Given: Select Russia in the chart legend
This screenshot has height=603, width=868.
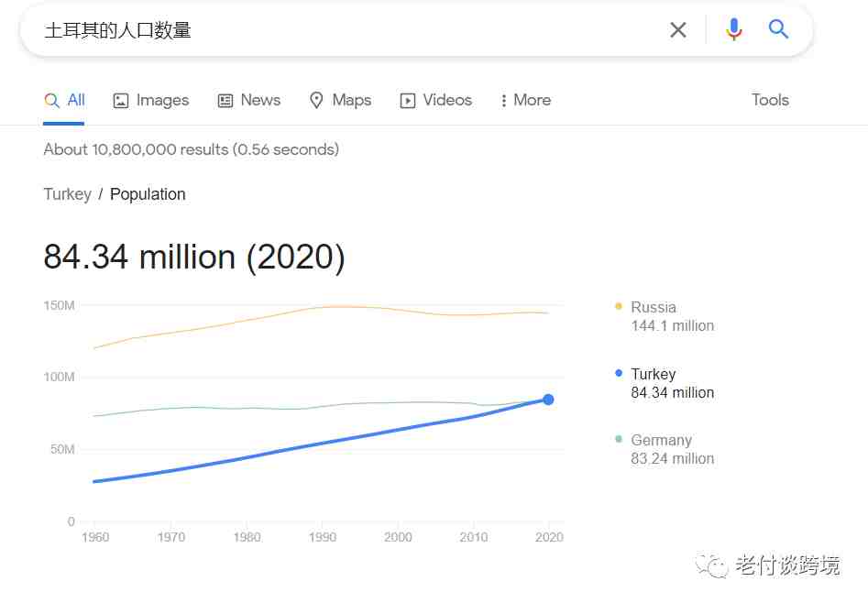Looking at the screenshot, I should point(654,308).
